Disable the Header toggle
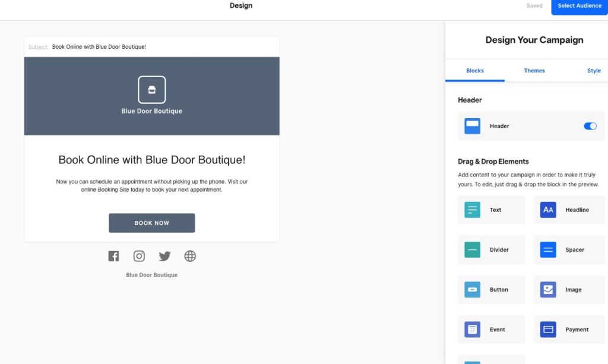This screenshot has width=608, height=364. pyautogui.click(x=590, y=126)
